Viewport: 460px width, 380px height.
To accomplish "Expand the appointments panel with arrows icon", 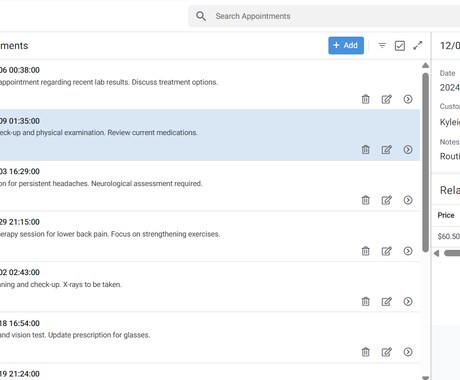I will point(418,45).
